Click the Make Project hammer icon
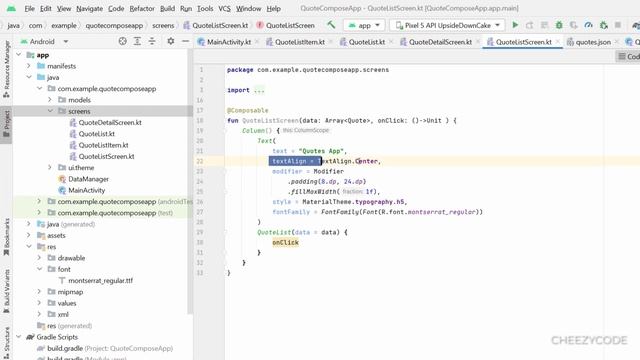640x360 pixels. 331,25
